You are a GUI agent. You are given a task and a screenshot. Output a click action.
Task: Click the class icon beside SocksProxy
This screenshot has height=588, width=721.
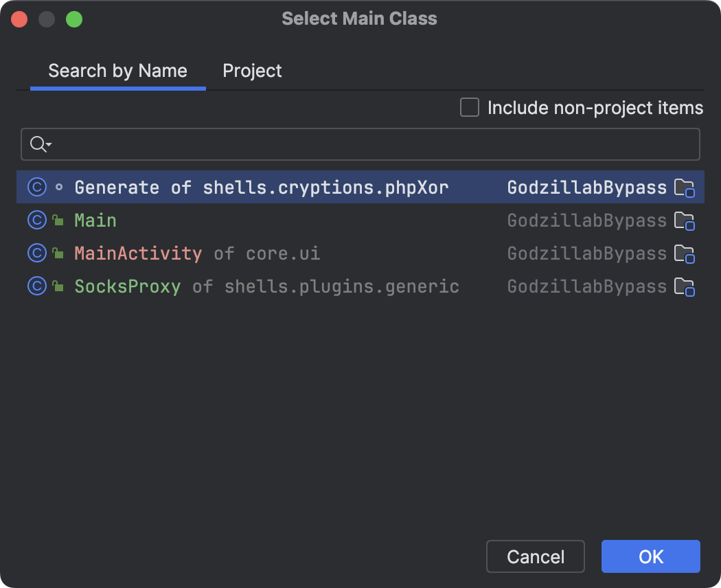tap(36, 286)
